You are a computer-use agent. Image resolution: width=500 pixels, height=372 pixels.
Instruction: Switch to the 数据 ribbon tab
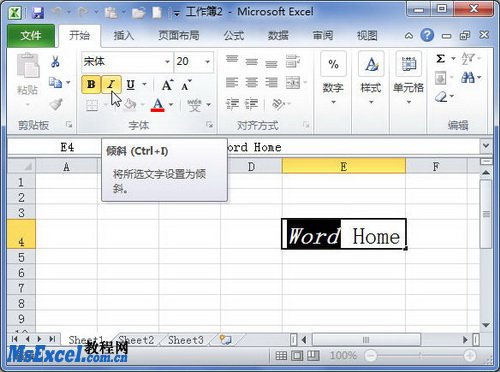pyautogui.click(x=278, y=35)
